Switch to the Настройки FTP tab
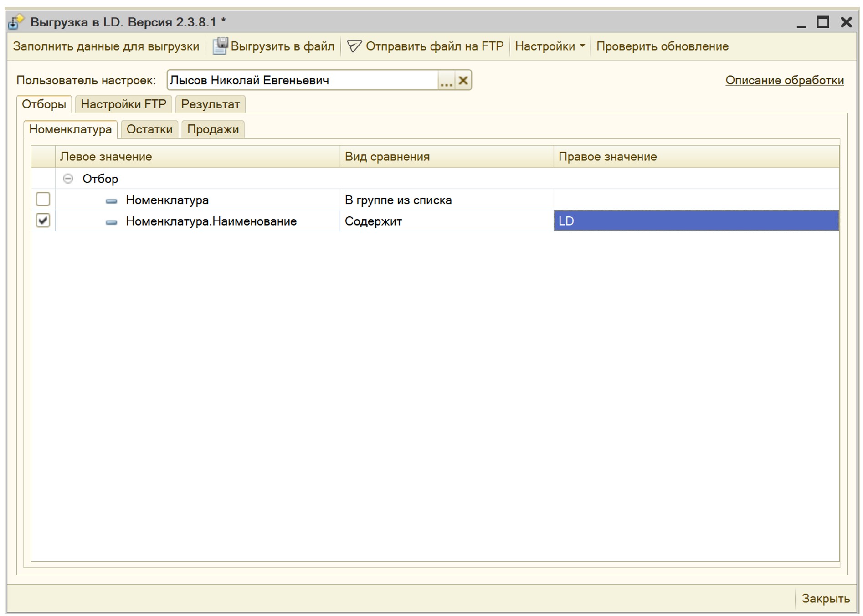Viewport: 863px width, 616px height. (123, 104)
